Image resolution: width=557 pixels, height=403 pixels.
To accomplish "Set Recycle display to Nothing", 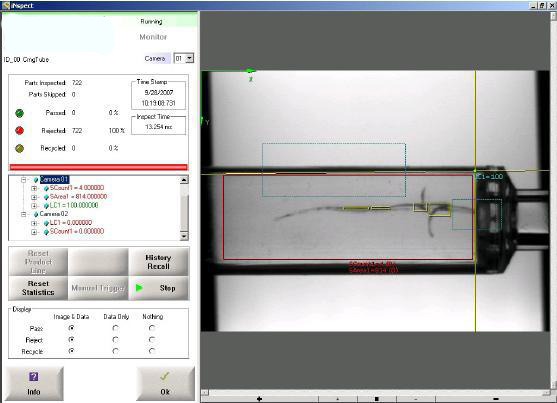I will pos(152,351).
